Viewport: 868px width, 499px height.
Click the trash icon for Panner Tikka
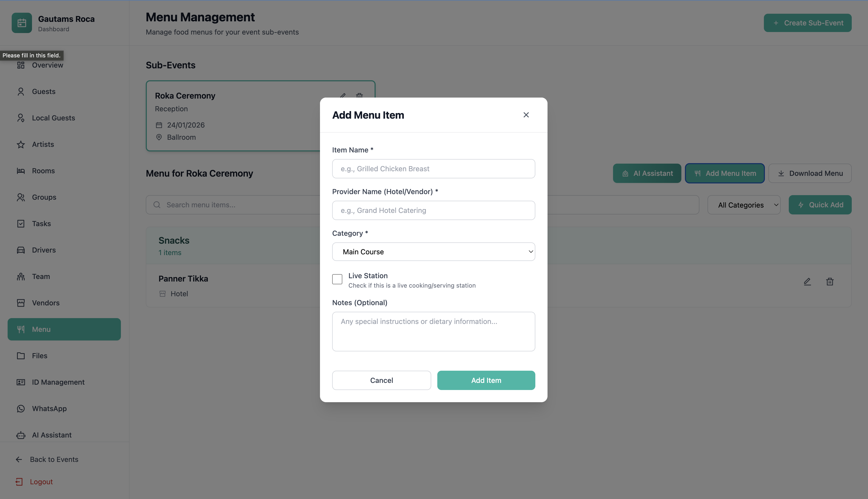tap(829, 282)
